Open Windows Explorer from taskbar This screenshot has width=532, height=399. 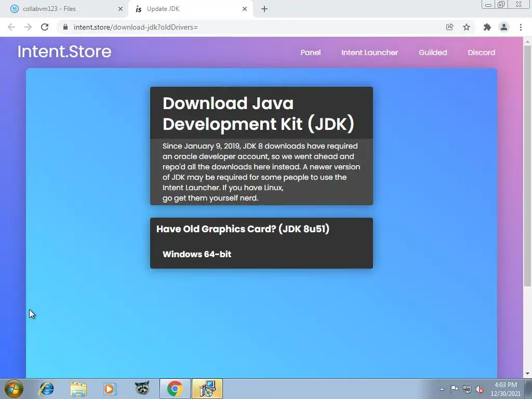pyautogui.click(x=78, y=389)
